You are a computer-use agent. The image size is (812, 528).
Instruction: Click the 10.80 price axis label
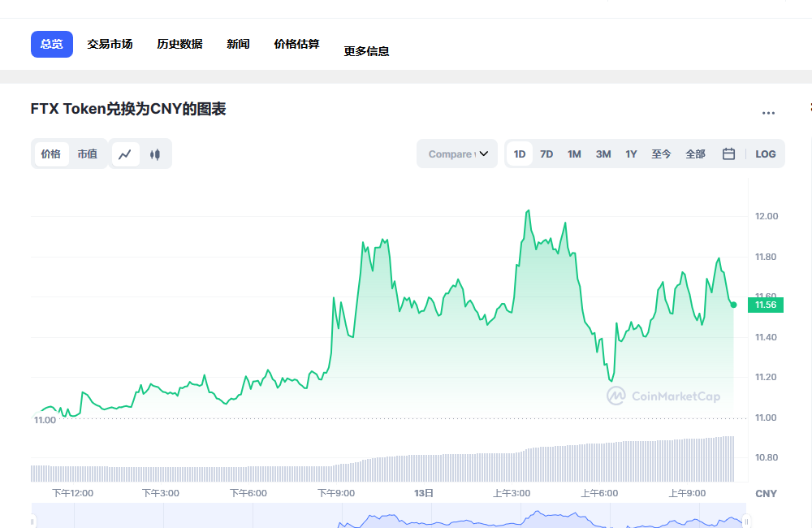pyautogui.click(x=767, y=457)
